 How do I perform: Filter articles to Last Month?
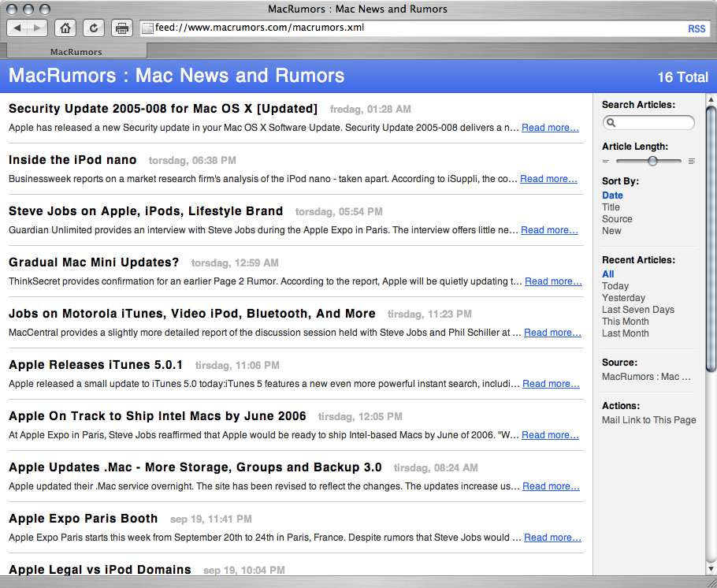(625, 333)
